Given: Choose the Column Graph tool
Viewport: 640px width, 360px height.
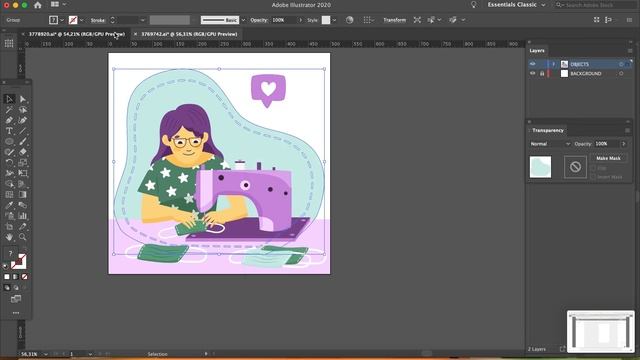Looking at the screenshot, I should (23, 216).
